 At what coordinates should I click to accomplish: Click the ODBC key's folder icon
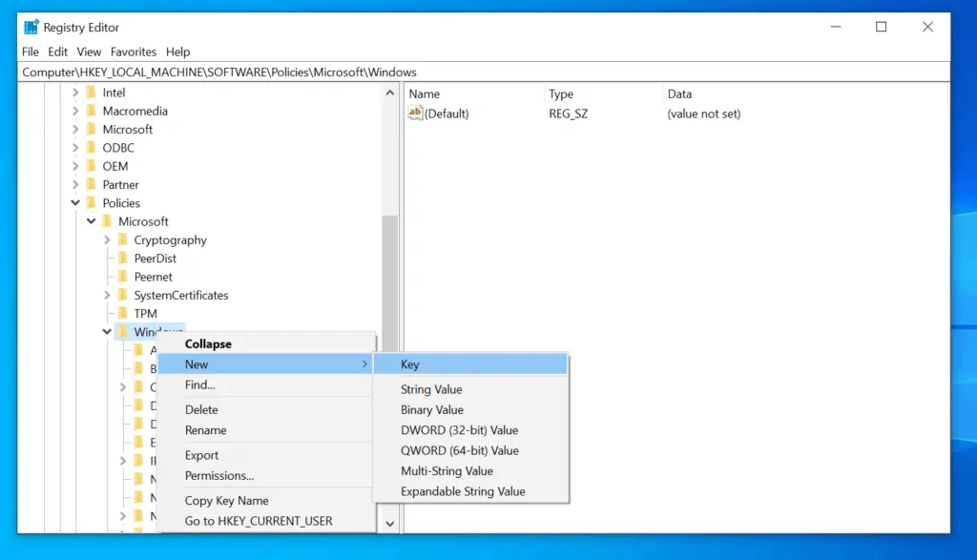point(92,147)
